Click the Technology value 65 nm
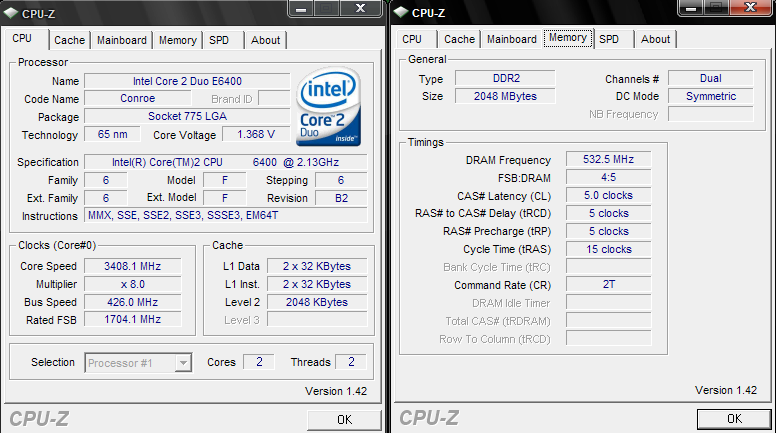The width and height of the screenshot is (776, 433). tap(112, 134)
